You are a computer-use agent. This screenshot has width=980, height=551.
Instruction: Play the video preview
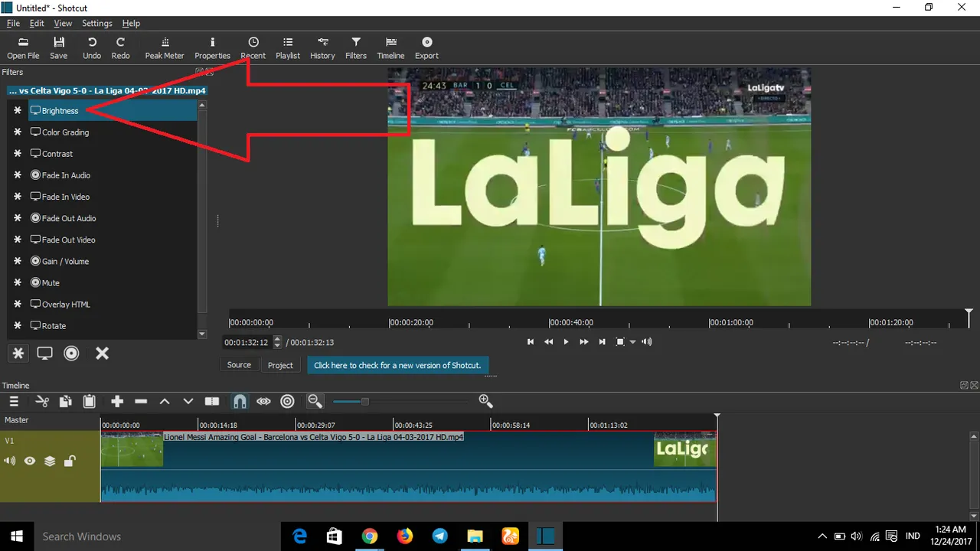click(567, 342)
